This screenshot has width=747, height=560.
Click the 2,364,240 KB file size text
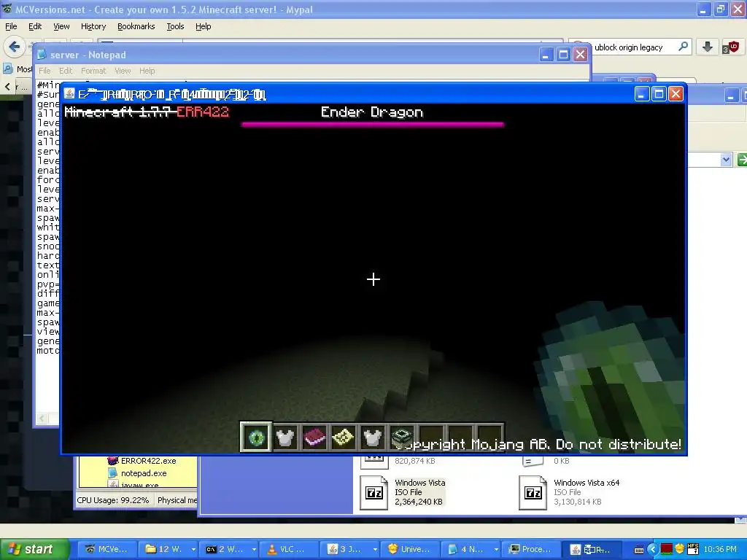click(418, 502)
